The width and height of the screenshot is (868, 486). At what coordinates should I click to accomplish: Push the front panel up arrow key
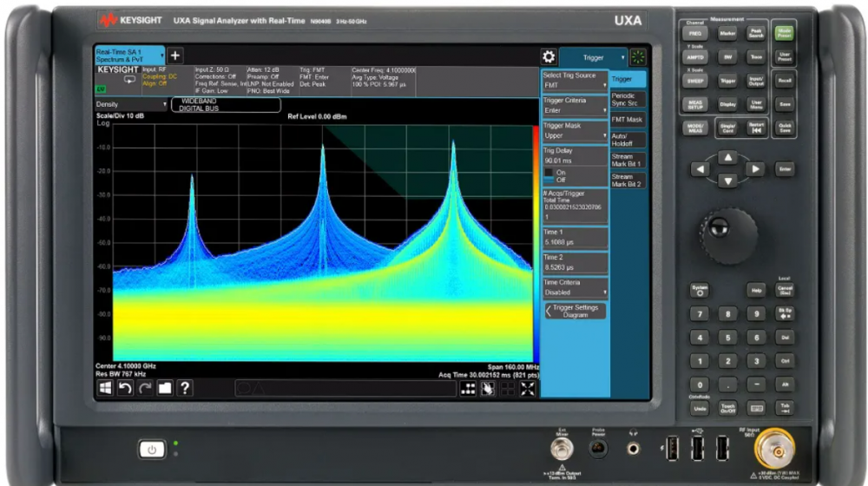728,158
